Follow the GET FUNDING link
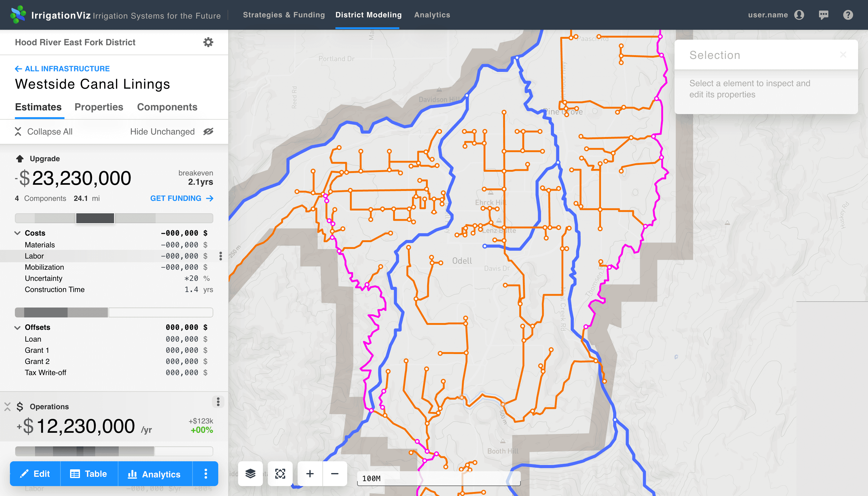Screen dimensions: 868x496 pyautogui.click(x=182, y=198)
